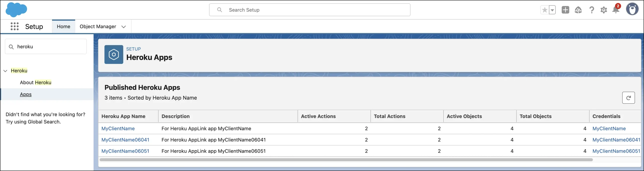Open the user profile avatar
The width and height of the screenshot is (644, 171).
coord(632,9)
